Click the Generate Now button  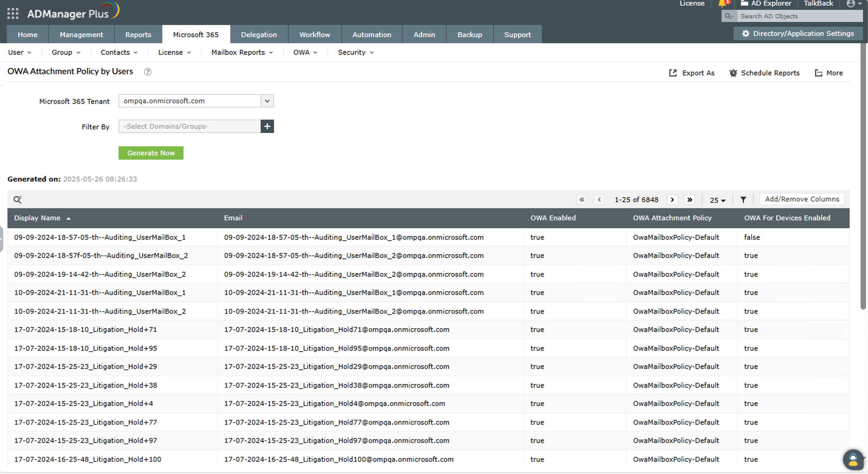[151, 153]
